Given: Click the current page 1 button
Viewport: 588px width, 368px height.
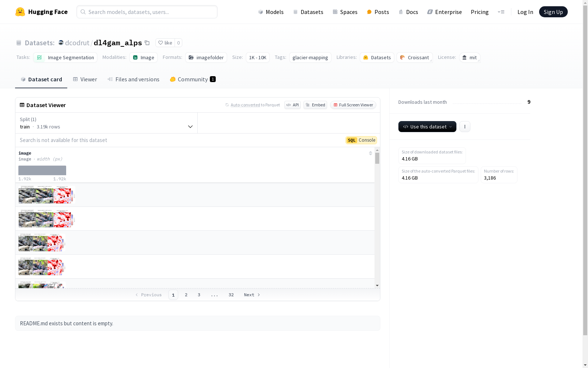Looking at the screenshot, I should (173, 295).
